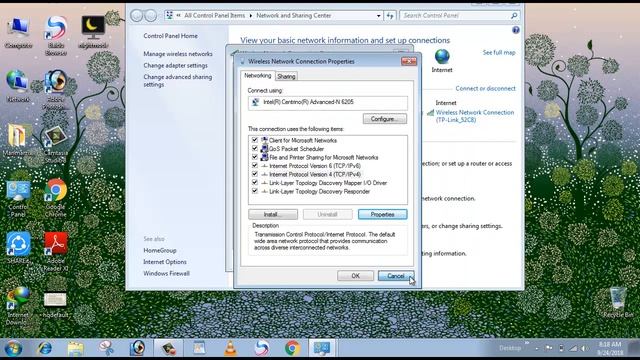
Task: Go to Control Panel Home
Action: (170, 36)
